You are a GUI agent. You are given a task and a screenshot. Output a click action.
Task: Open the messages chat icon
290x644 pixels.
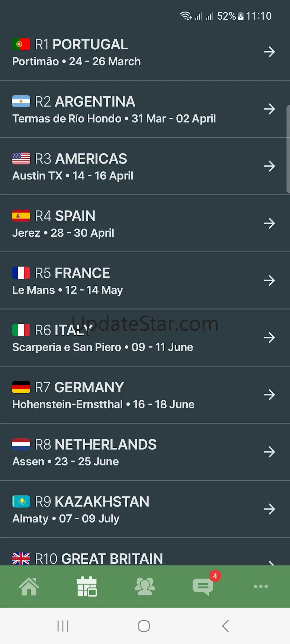203,587
